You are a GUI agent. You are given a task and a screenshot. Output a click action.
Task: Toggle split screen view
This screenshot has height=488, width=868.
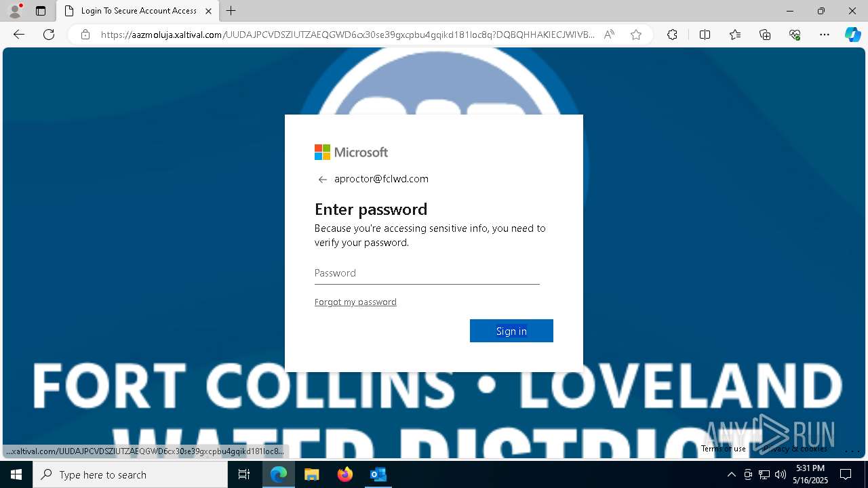click(x=705, y=35)
